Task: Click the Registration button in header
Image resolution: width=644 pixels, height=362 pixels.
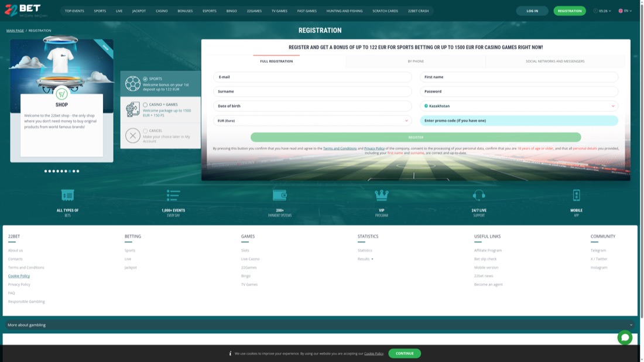Action: tap(569, 11)
